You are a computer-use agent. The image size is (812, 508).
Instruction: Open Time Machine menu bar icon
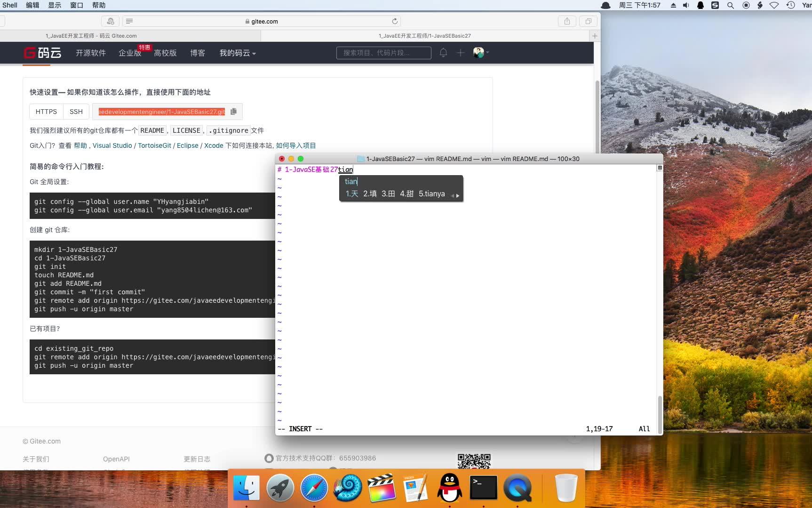click(x=790, y=5)
